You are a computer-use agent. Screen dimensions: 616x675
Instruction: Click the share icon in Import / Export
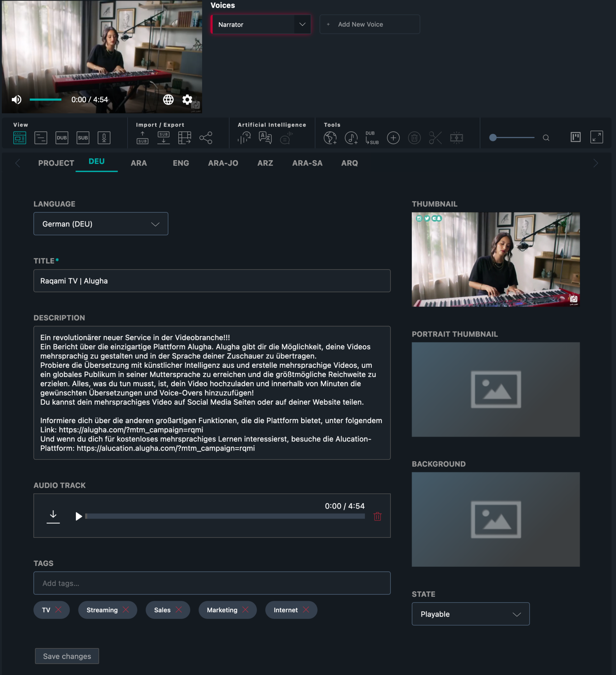[x=206, y=138]
